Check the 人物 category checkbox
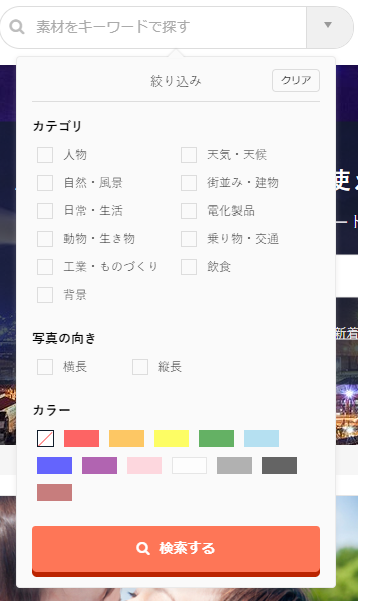Screen dimensions: 365x601 click(45, 155)
